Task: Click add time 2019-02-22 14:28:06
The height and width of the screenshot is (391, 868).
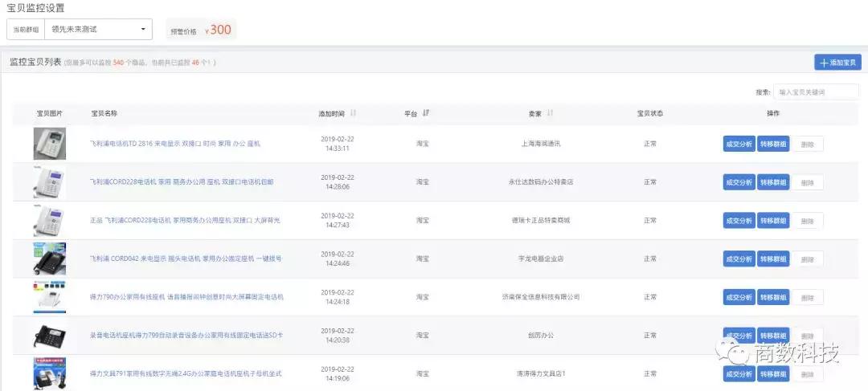Action: click(337, 182)
